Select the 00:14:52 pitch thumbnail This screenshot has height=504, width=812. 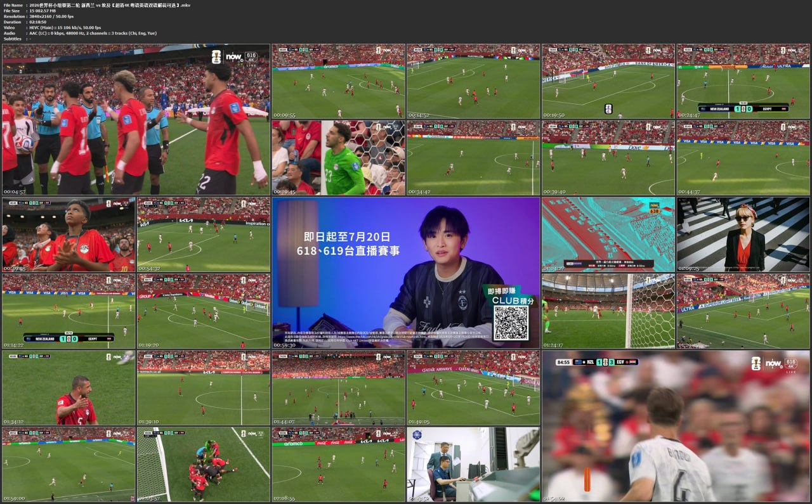click(x=473, y=81)
